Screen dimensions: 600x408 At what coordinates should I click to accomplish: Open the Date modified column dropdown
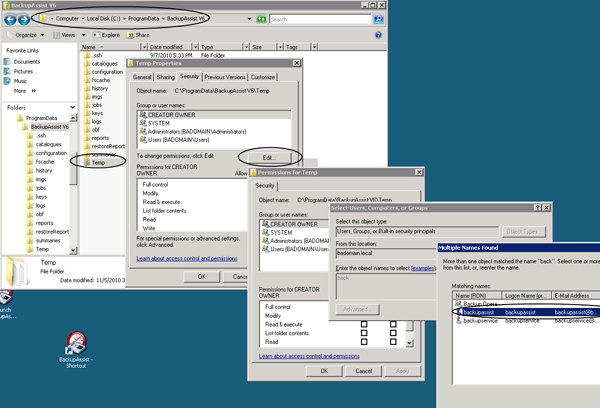pos(195,47)
